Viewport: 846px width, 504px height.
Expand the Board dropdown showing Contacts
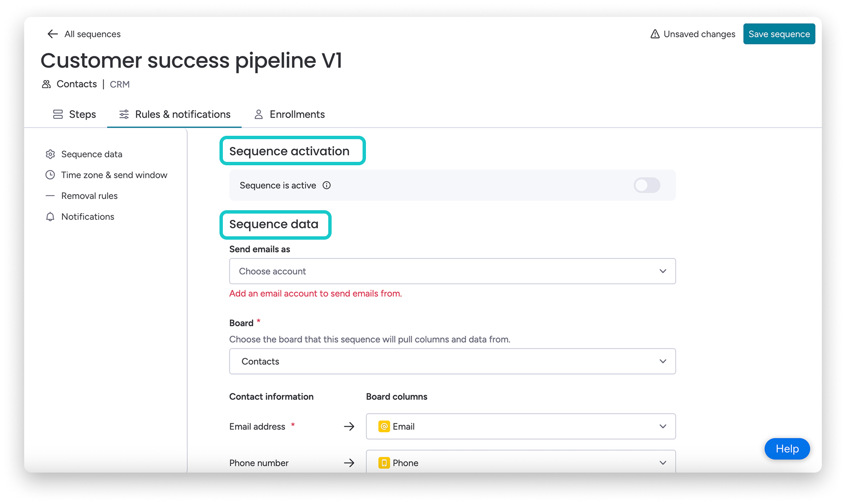click(x=452, y=361)
